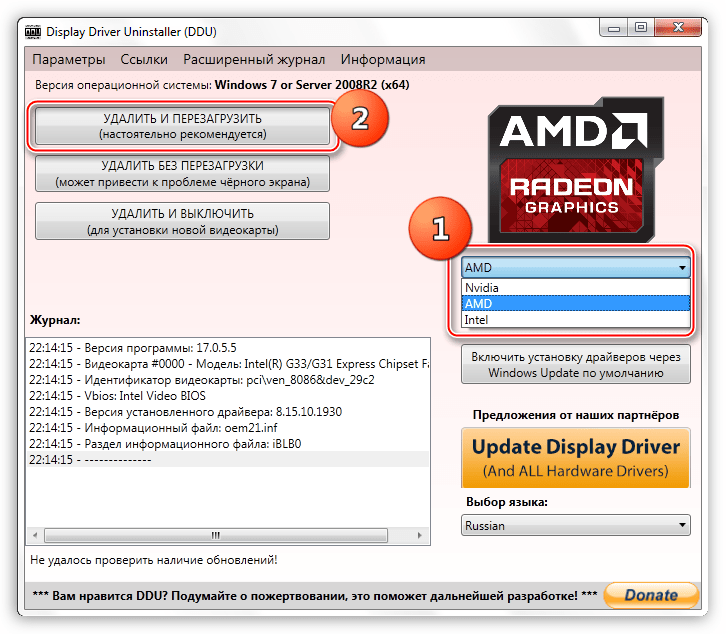Select Nvidia in the vendor list
The width and height of the screenshot is (726, 634).
click(576, 288)
